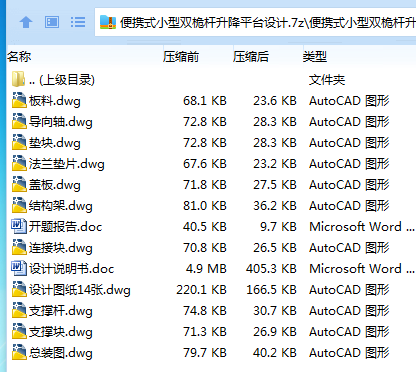This screenshot has height=372, width=416.
Task: Click the 71.8 KB size of 盖板.dwg
Action: 205,185
